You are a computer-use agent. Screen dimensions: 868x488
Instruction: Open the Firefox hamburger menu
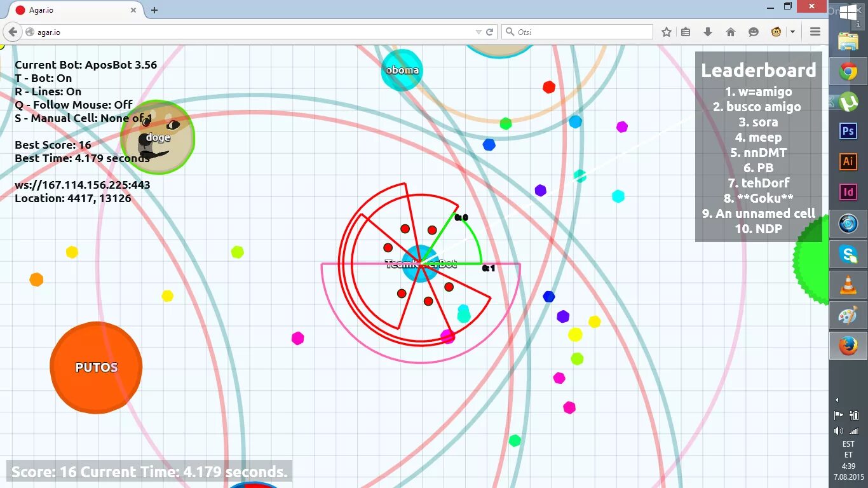(x=815, y=32)
